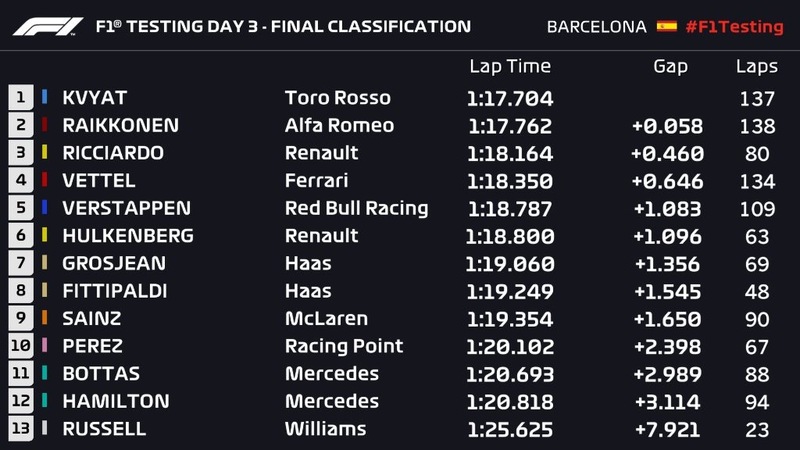This screenshot has width=800, height=450.
Task: Click the position 5 number box
Action: click(20, 208)
